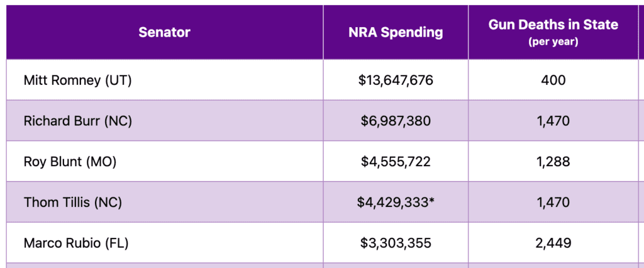Image resolution: width=644 pixels, height=268 pixels.
Task: Click gun deaths value in Richard Burr row
Action: click(553, 121)
